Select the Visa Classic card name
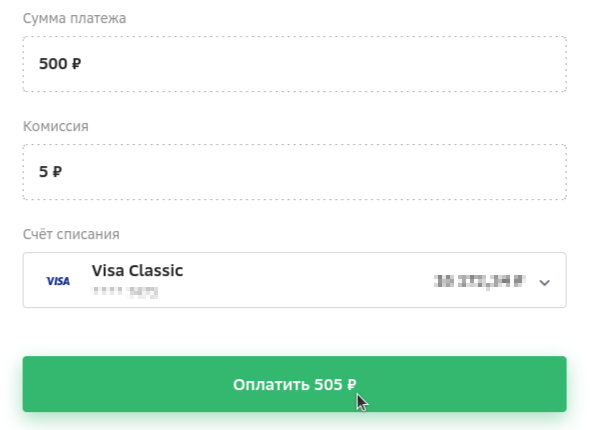The width and height of the screenshot is (590, 430). pyautogui.click(x=137, y=270)
